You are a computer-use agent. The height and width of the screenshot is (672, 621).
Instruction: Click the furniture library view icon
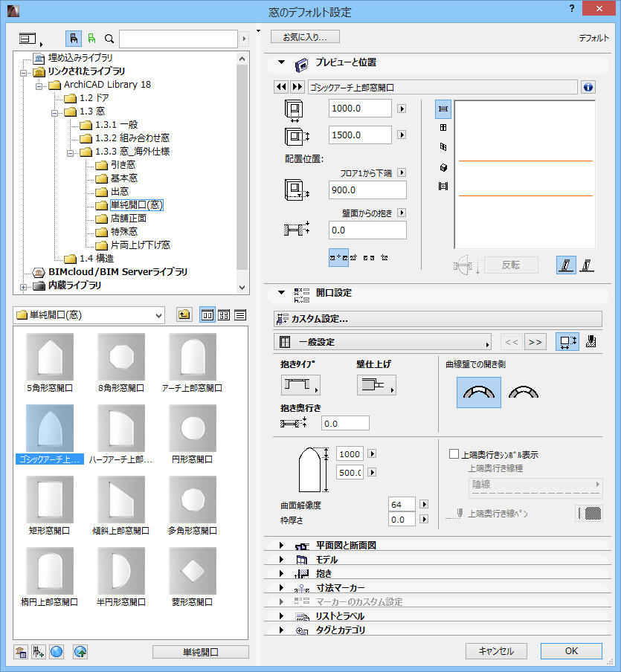(74, 39)
